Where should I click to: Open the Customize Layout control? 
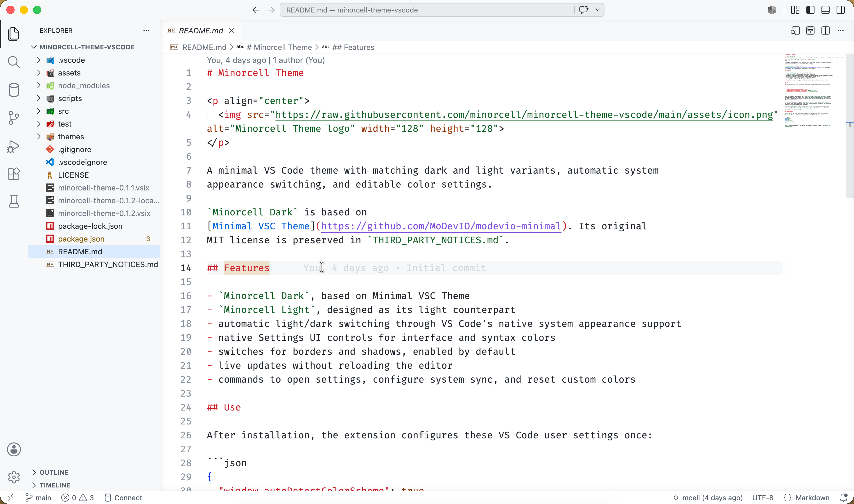pos(795,10)
